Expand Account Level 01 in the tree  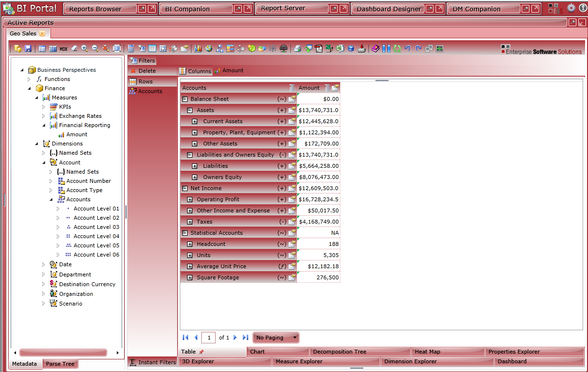pos(58,209)
